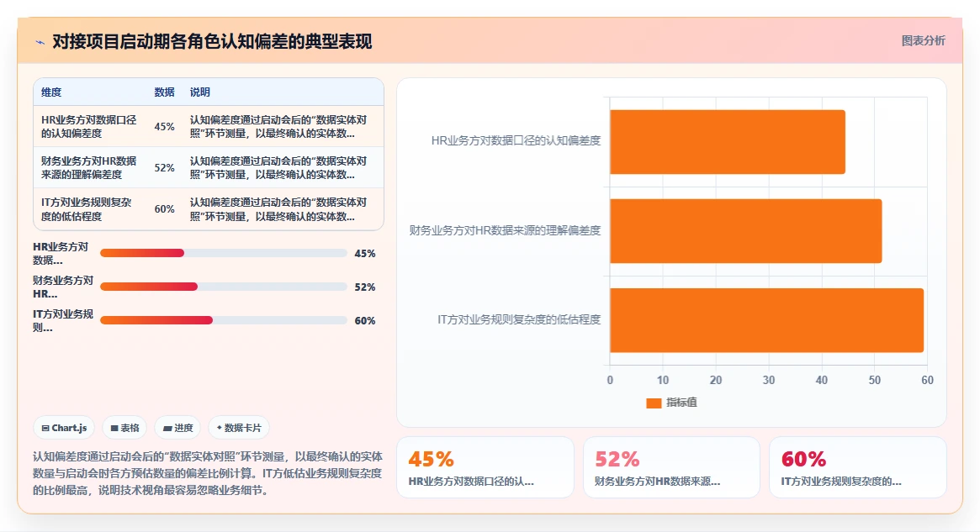
Task: Click the title 对接项目启动期各角色认知偏差的典型表现
Action: (212, 42)
